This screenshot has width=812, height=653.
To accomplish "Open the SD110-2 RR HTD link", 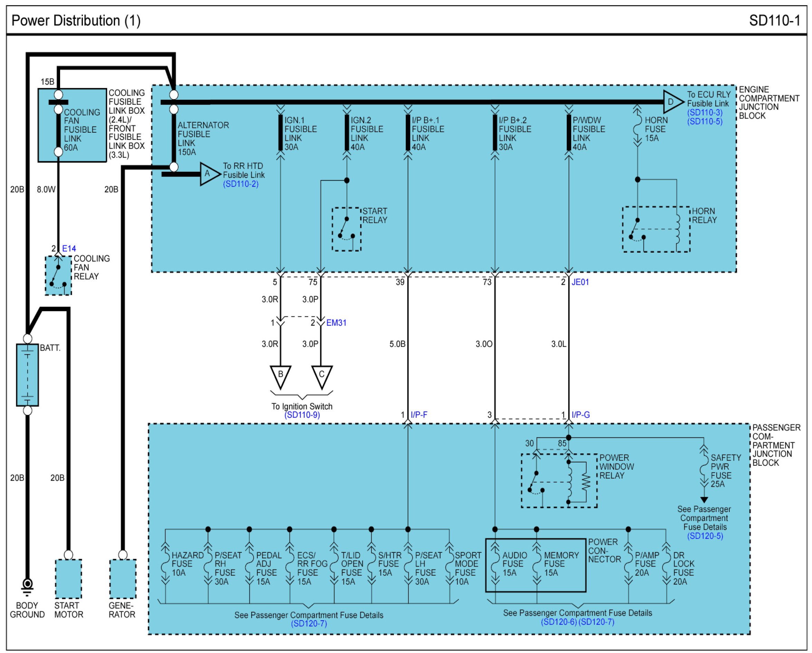I will point(240,184).
